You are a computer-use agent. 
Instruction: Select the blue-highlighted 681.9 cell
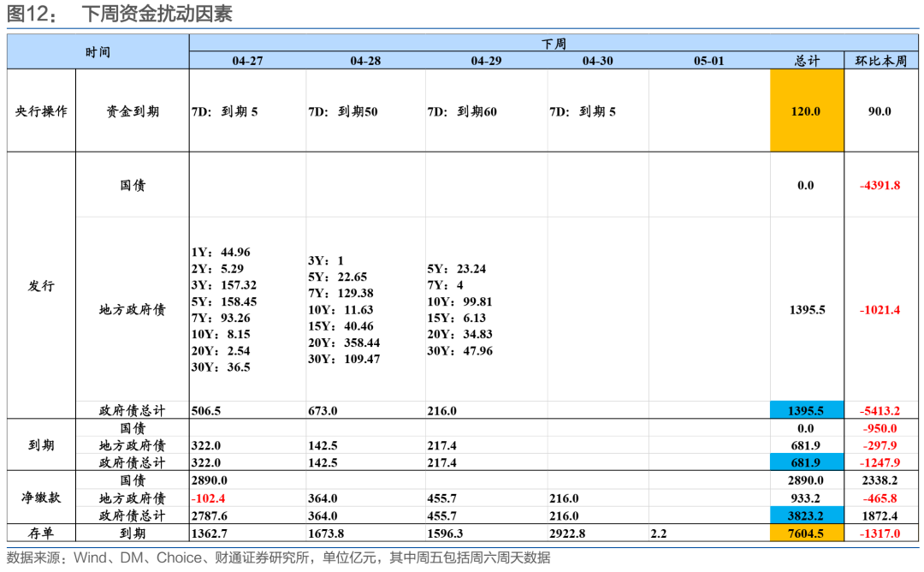tap(807, 462)
